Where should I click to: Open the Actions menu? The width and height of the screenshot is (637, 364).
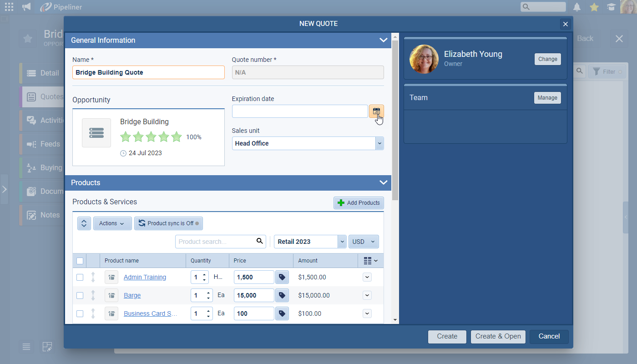click(112, 223)
